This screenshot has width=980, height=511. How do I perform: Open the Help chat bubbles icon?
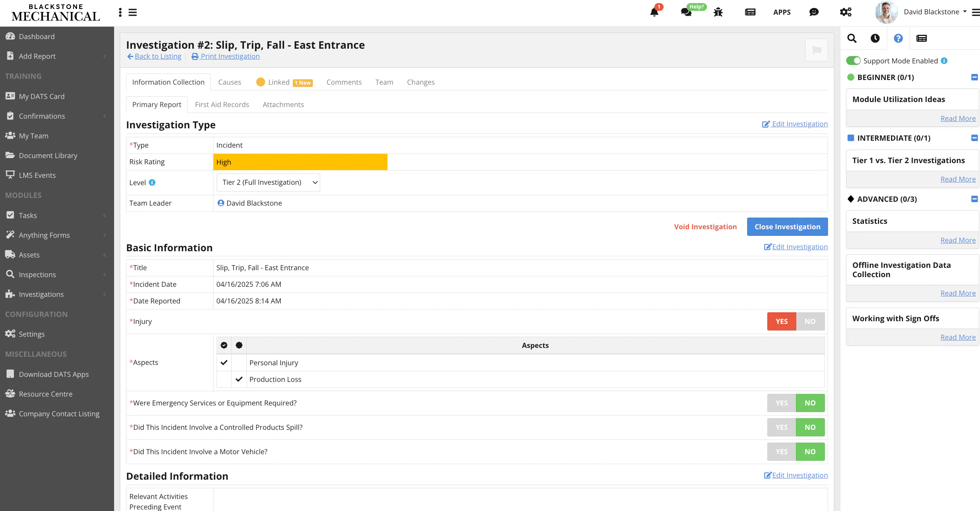[x=686, y=12]
